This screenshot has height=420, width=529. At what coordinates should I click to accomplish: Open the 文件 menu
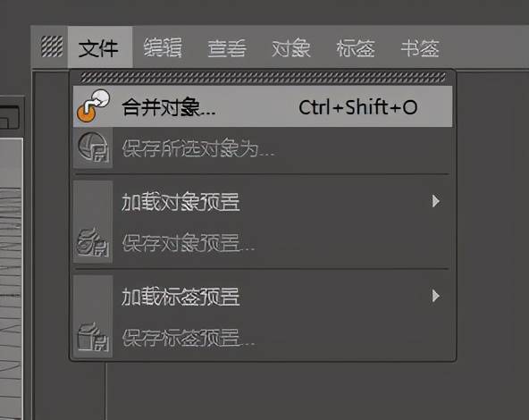coord(98,47)
